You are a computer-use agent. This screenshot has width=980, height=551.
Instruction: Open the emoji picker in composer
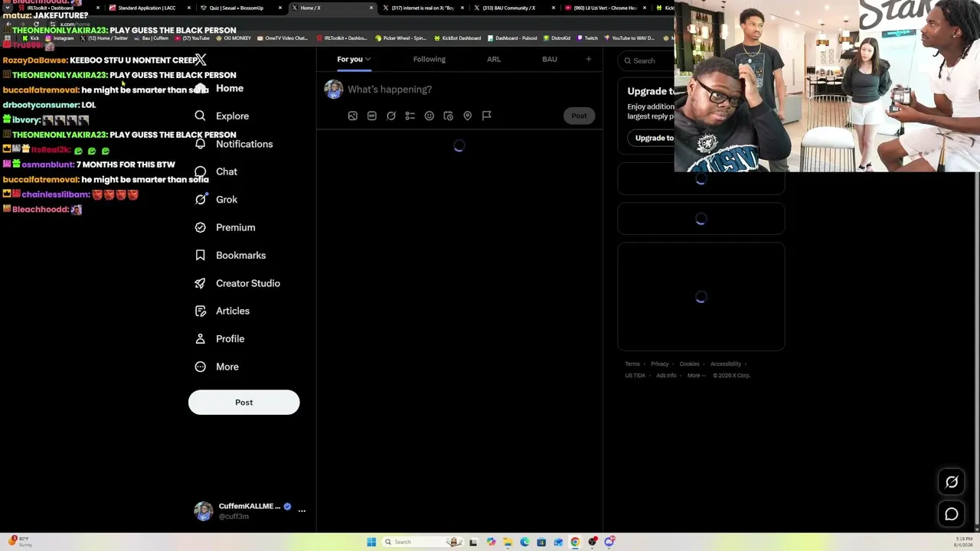[x=430, y=116]
